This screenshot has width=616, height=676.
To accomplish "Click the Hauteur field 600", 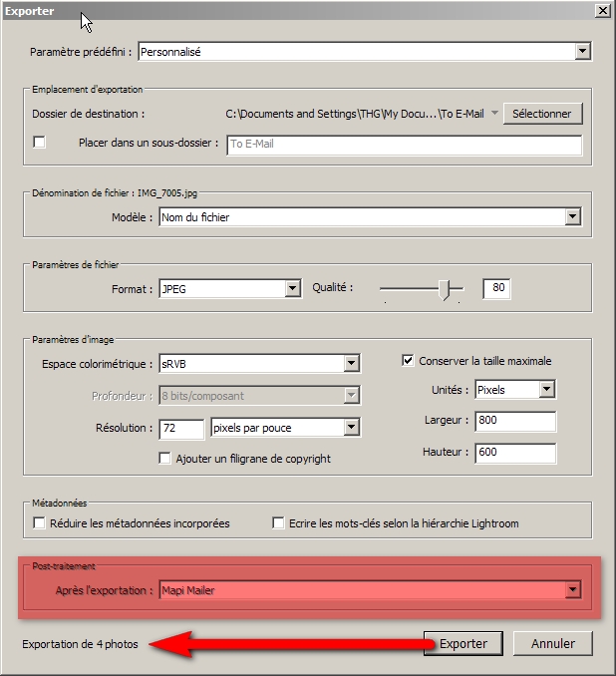I will click(x=515, y=453).
